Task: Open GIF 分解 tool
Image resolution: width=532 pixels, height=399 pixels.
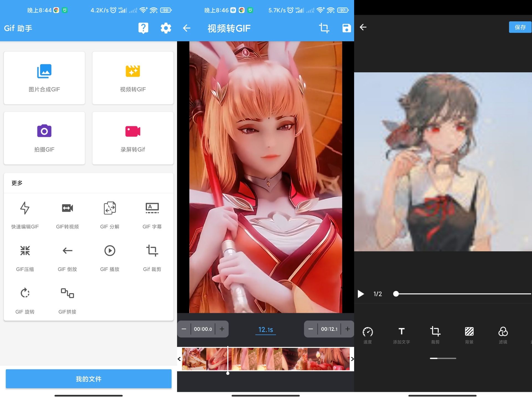Action: (x=110, y=215)
